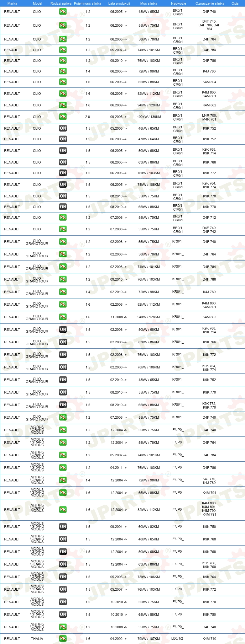Select the D4F 740, D4F 742 engine cell

209,230
